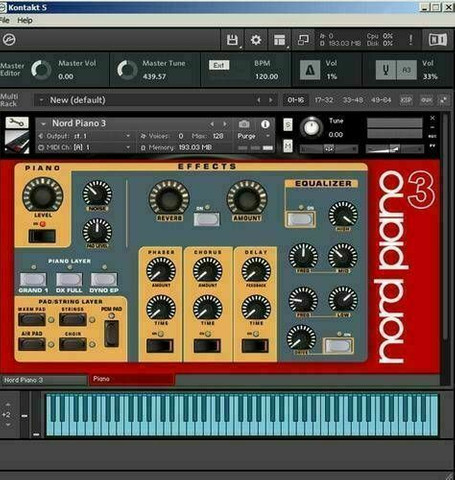Open workspace layout panel icon
The width and height of the screenshot is (455, 480).
pyautogui.click(x=279, y=40)
